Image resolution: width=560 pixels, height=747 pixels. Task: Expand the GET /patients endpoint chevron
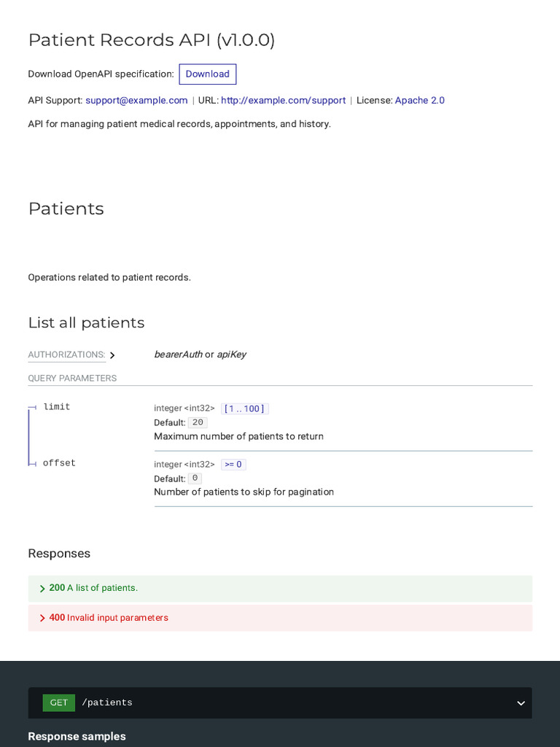point(521,703)
